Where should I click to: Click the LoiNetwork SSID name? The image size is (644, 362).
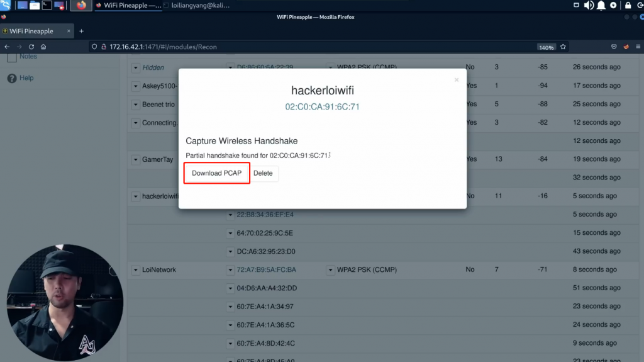tap(159, 270)
